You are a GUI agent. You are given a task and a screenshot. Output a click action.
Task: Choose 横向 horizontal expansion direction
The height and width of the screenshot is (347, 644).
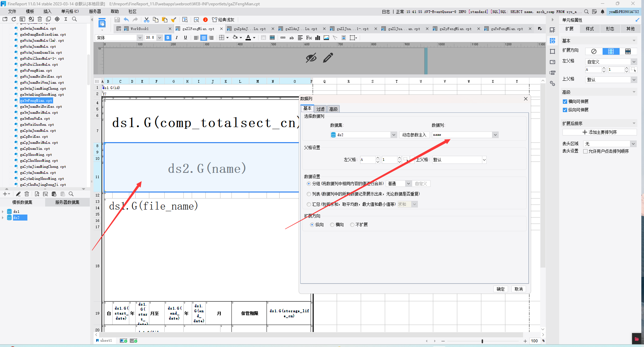click(x=332, y=225)
